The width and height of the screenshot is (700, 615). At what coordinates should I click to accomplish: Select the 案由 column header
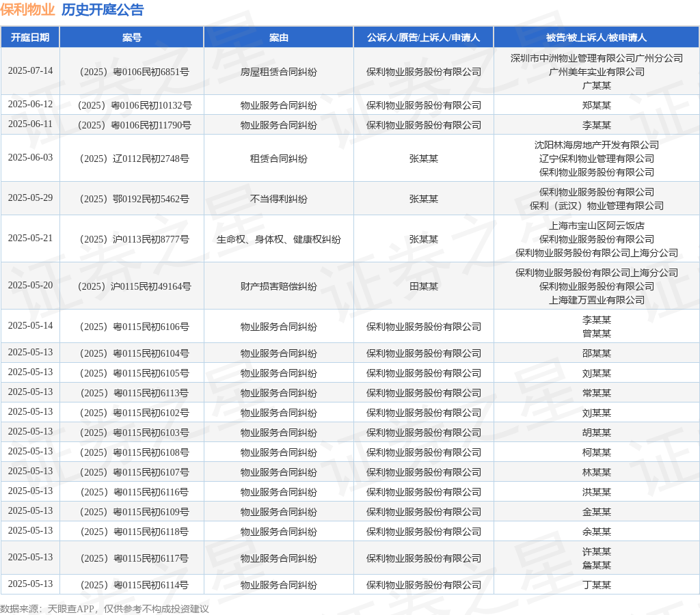pyautogui.click(x=279, y=38)
